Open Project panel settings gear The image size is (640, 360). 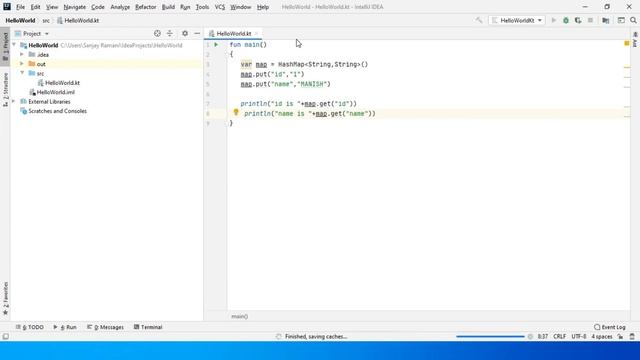click(x=185, y=33)
